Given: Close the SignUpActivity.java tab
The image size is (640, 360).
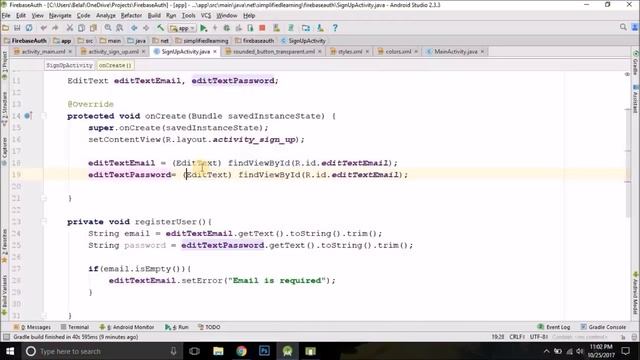Looking at the screenshot, I should (x=215, y=52).
